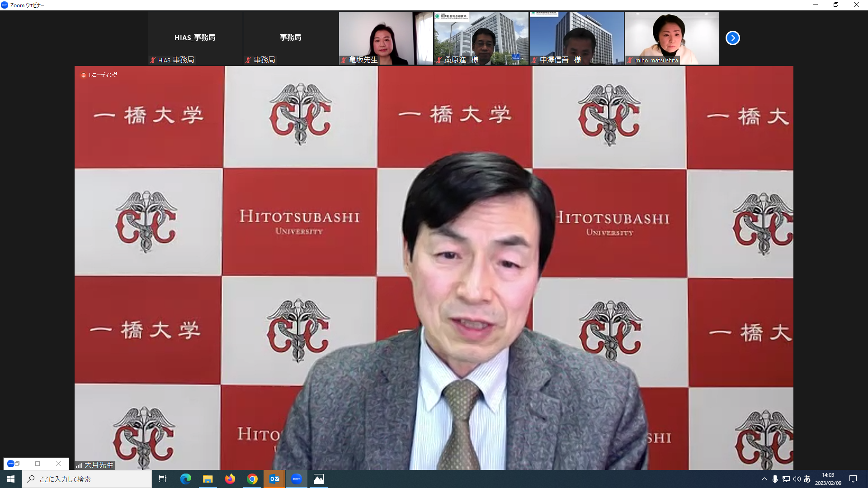Select HIAS_事務局 participant tile
This screenshot has width=868, height=488.
[x=195, y=38]
